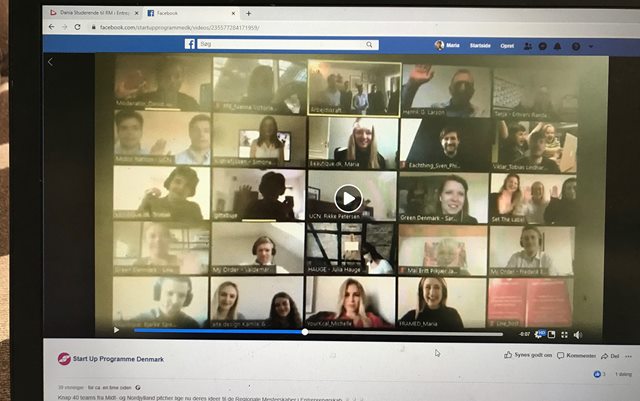
Task: Click the 'Eachthing_Sven_Ph...' video tile
Action: point(447,144)
